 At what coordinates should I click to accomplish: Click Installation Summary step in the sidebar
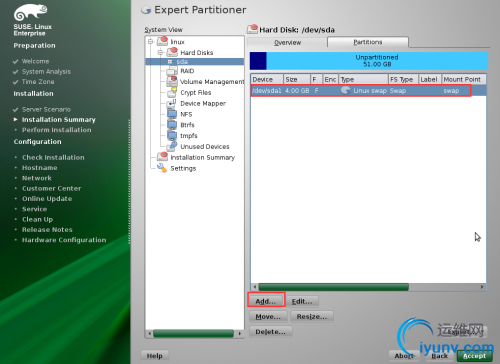[x=59, y=119]
